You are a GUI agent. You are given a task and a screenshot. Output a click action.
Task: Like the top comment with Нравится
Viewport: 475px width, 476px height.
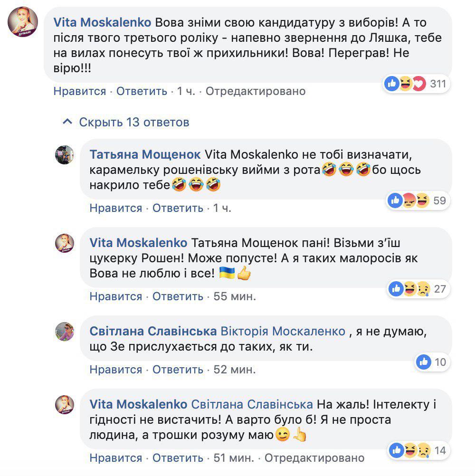[x=79, y=91]
